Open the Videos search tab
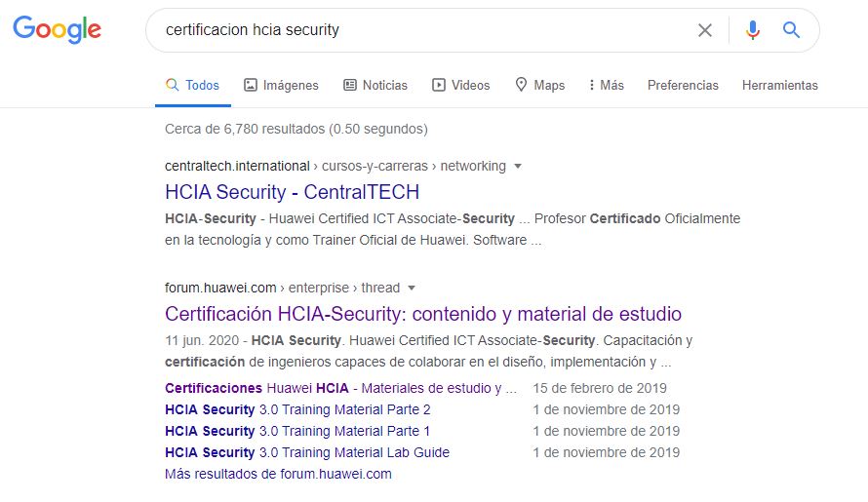Viewport: 868px width, 502px height. click(x=461, y=85)
